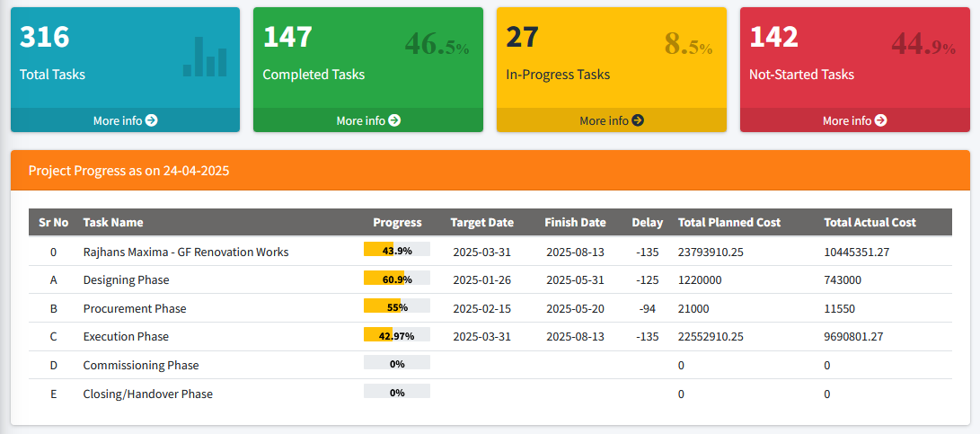Screen dimensions: 980x434
Task: View More info for Not-Started Tasks
Action: coord(846,120)
